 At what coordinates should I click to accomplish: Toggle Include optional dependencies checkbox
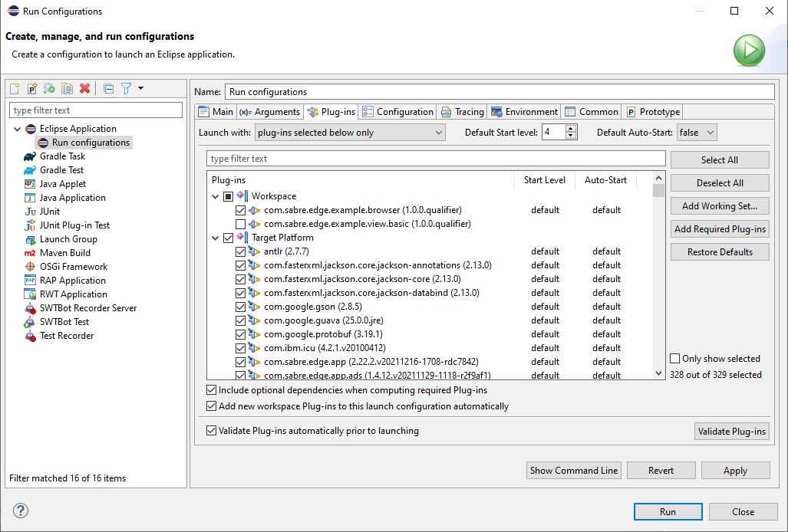point(212,390)
